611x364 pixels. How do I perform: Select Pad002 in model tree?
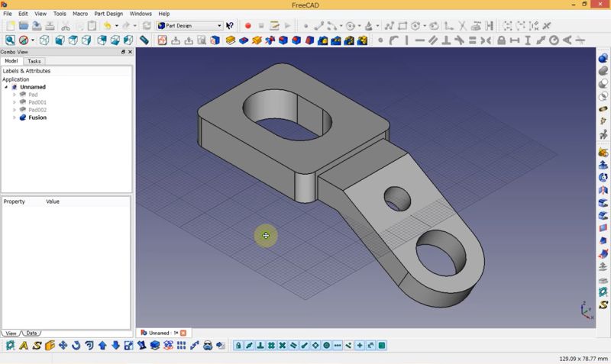(x=37, y=110)
